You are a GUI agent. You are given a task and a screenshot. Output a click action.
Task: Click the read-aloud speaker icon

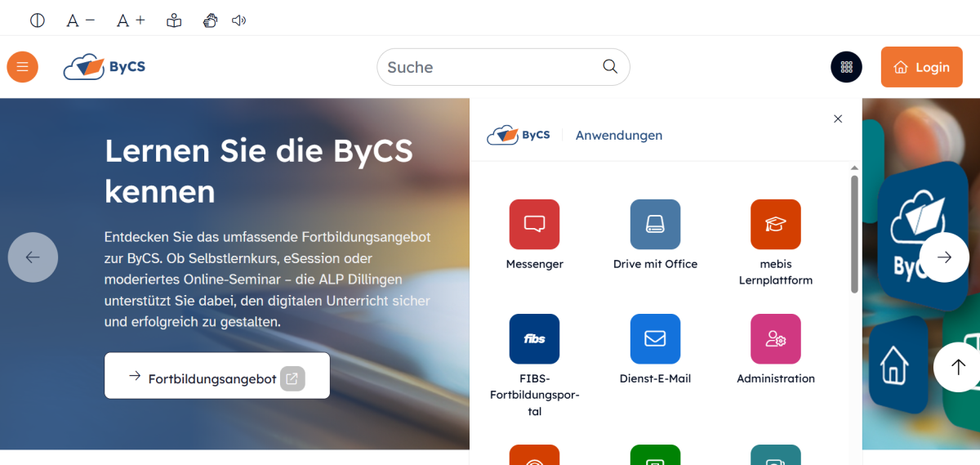pos(238,20)
